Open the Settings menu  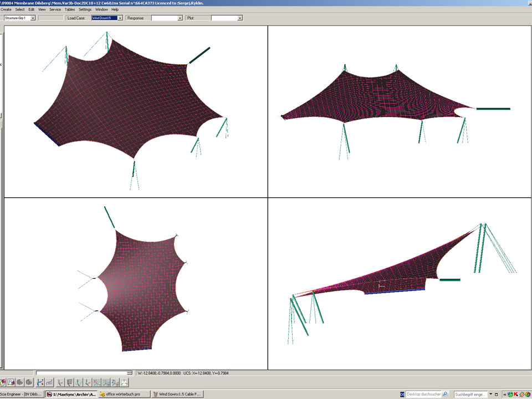pos(85,9)
